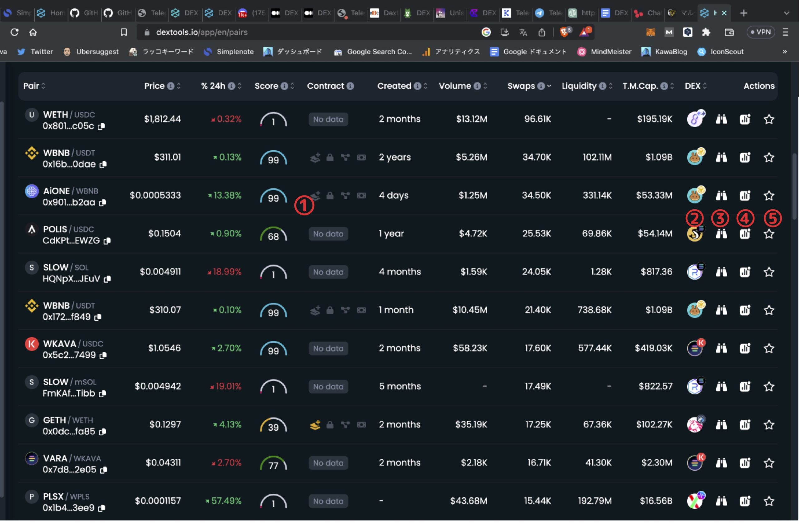This screenshot has width=799, height=532.
Task: Copy the WETH/USDC contract address
Action: point(101,126)
